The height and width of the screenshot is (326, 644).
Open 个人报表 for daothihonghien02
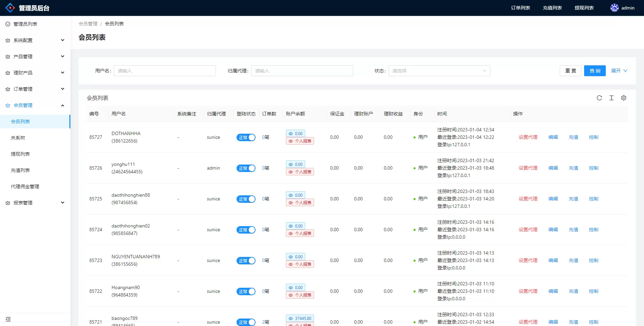pos(300,234)
